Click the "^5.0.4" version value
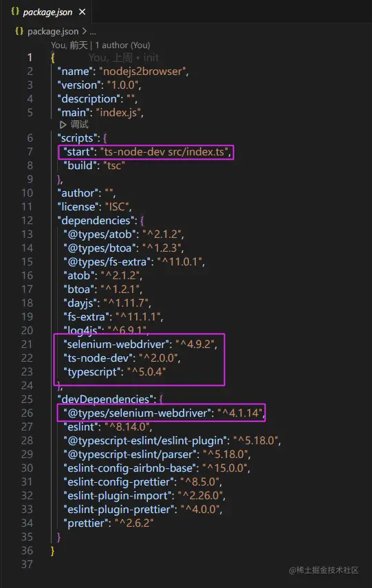 pyautogui.click(x=146, y=372)
